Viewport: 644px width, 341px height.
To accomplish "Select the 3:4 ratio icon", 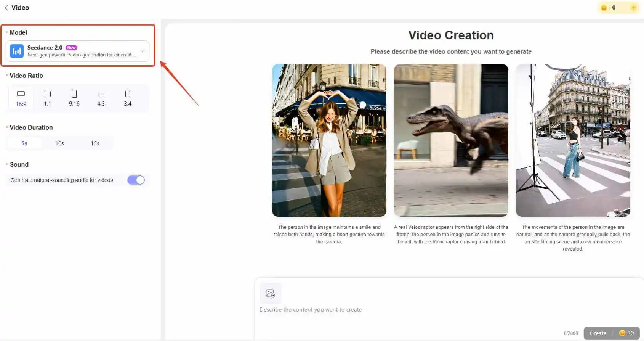I will [x=128, y=94].
